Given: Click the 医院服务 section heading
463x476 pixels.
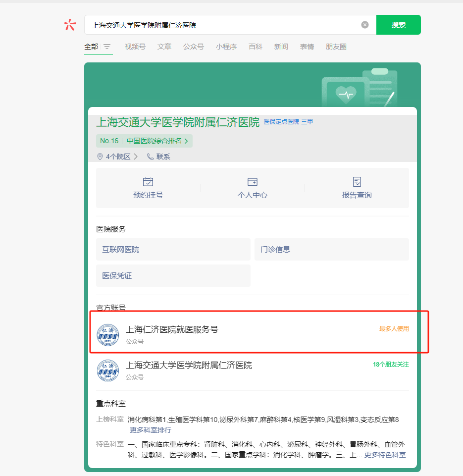Looking at the screenshot, I should (x=111, y=229).
